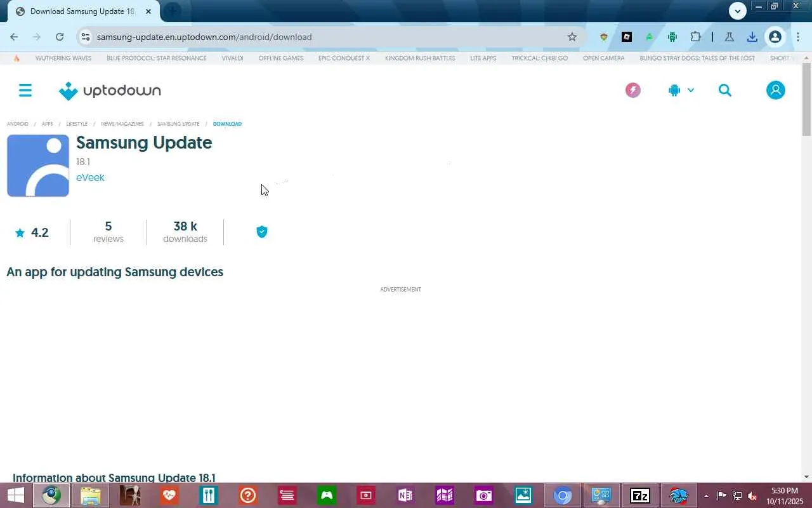Open the Chrome three-dot menu

(x=798, y=37)
